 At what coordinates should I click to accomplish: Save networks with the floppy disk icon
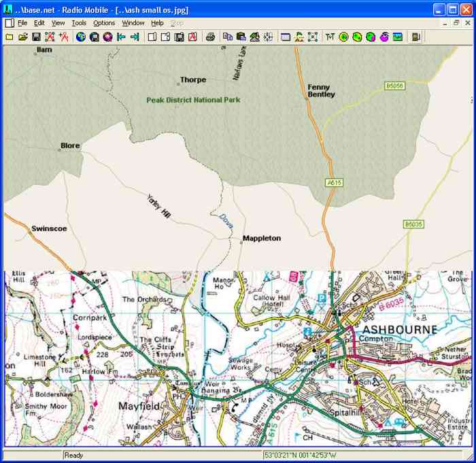coord(36,37)
